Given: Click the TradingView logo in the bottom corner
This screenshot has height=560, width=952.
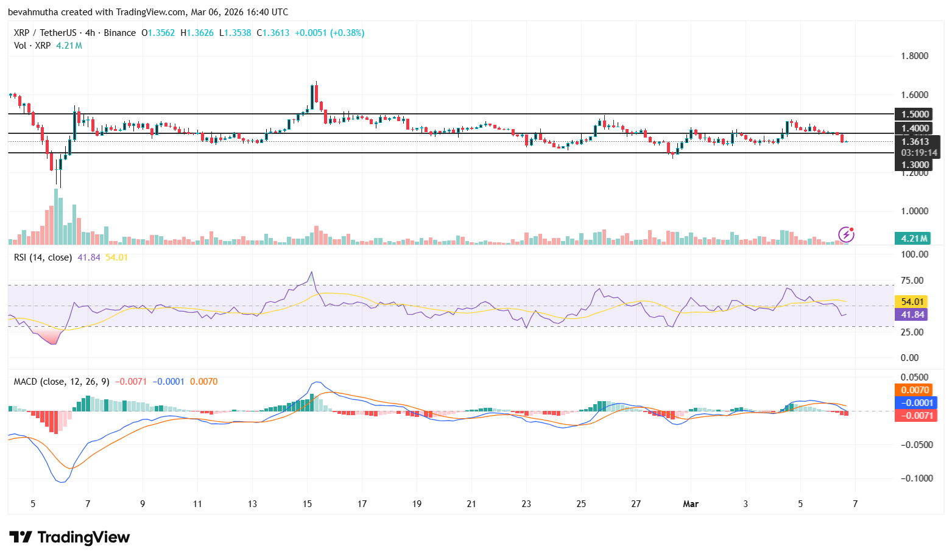Looking at the screenshot, I should coord(69,537).
